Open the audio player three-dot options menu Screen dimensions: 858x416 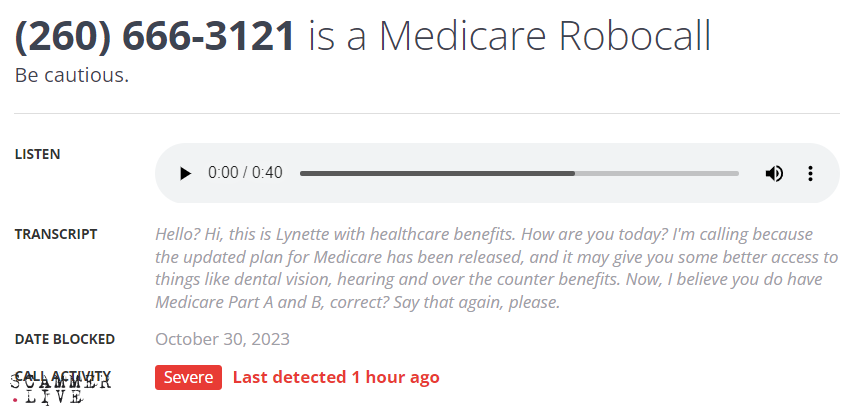click(x=810, y=173)
